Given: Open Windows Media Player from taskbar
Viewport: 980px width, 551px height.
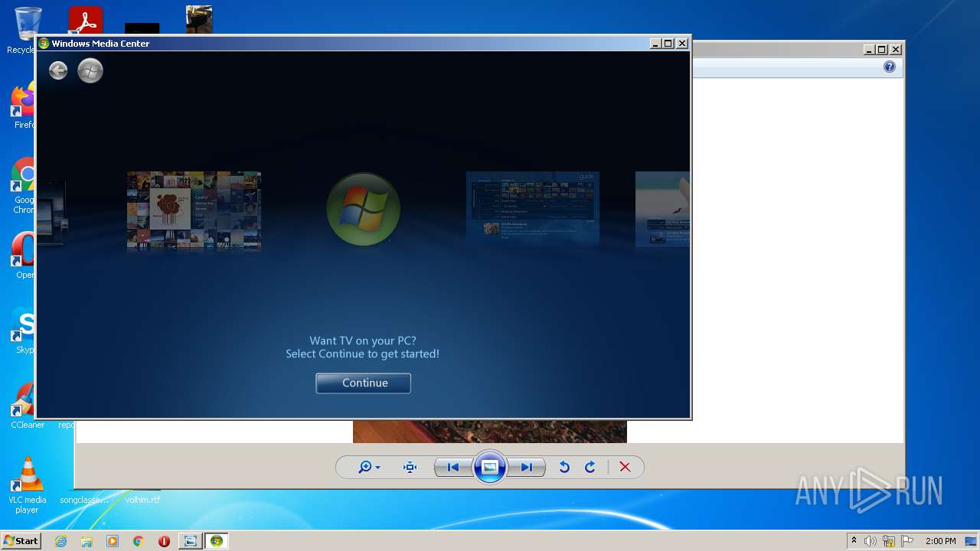Looking at the screenshot, I should pos(113,541).
